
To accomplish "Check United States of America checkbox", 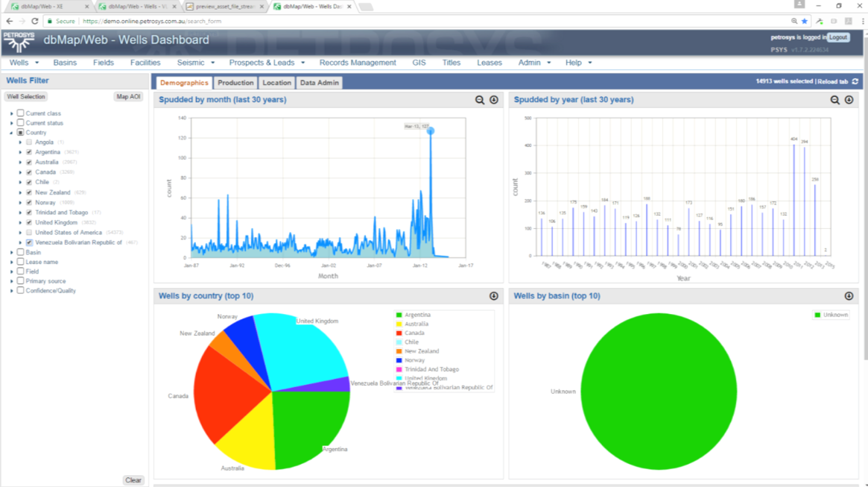I will coord(29,233).
